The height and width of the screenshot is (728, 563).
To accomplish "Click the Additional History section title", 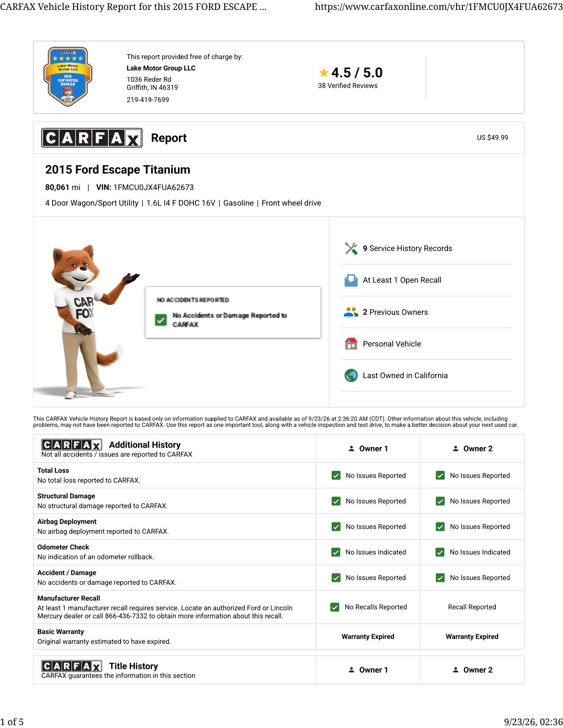I will pos(145,445).
